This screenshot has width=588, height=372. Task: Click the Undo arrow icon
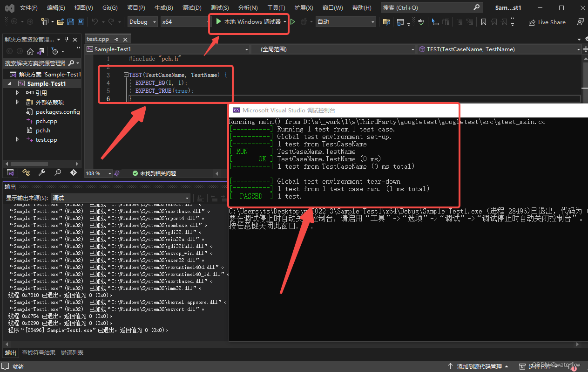[95, 22]
